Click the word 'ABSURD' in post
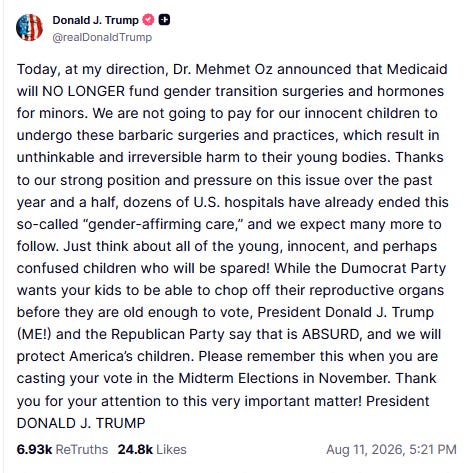 coord(332,334)
